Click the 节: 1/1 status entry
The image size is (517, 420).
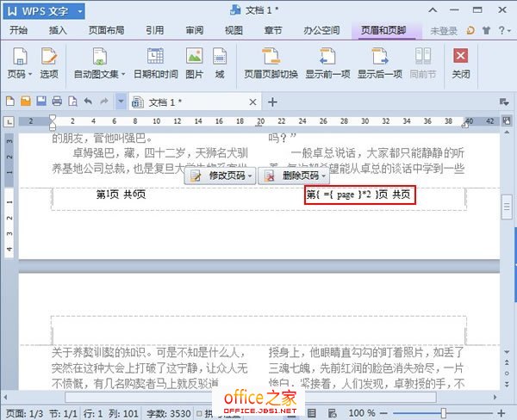63,413
